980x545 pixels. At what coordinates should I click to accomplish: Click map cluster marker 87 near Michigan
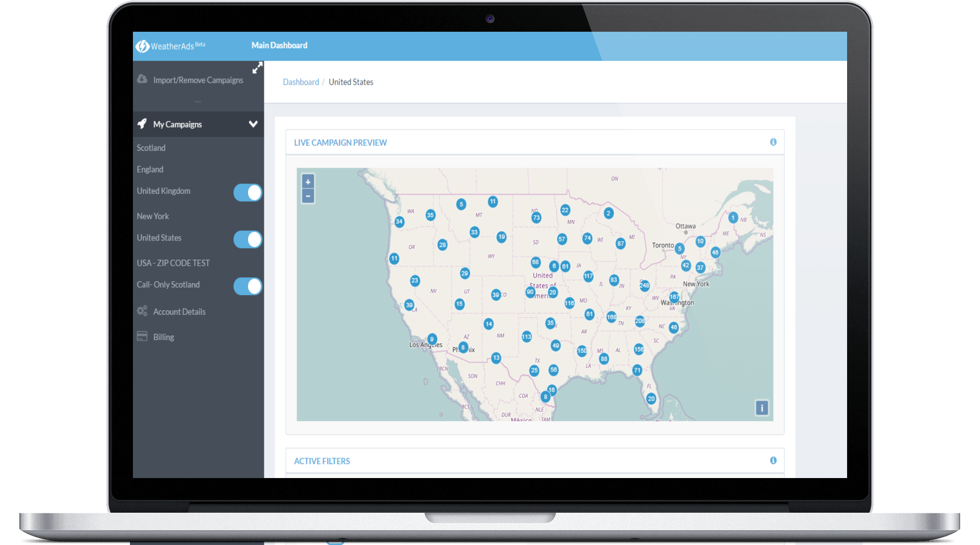click(x=620, y=243)
